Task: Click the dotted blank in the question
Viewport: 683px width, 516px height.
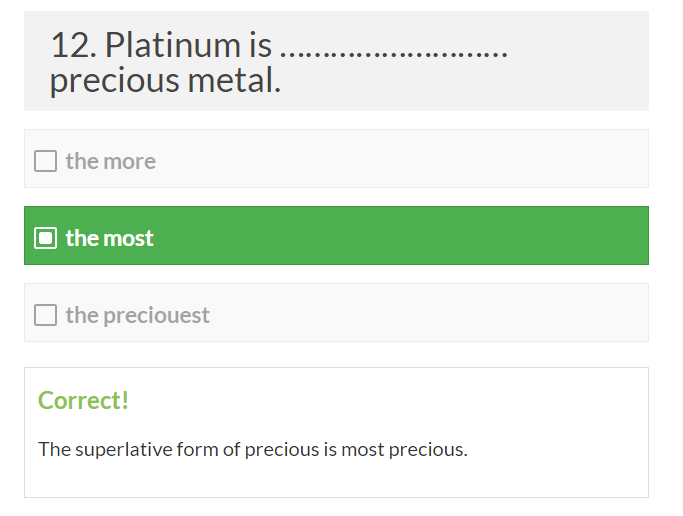Action: pyautogui.click(x=394, y=47)
